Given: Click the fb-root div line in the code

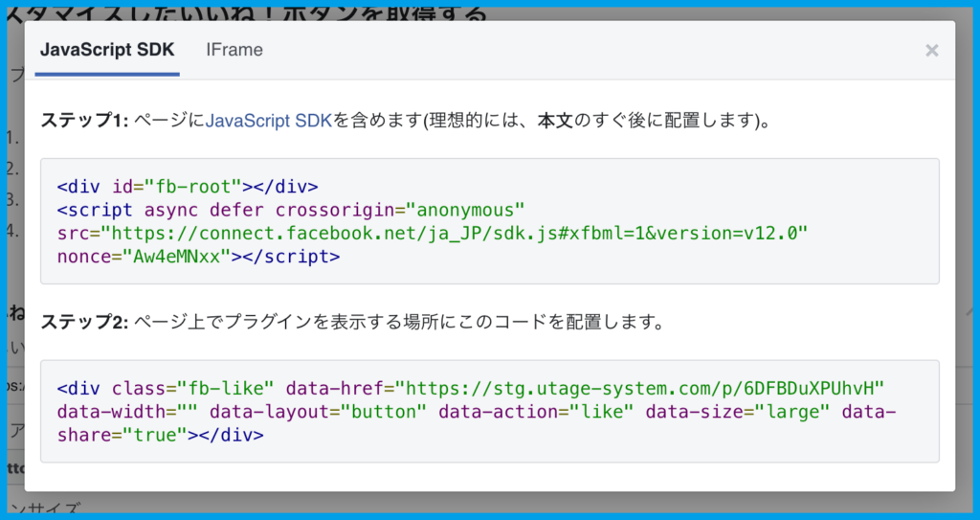Looking at the screenshot, I should pos(188,187).
